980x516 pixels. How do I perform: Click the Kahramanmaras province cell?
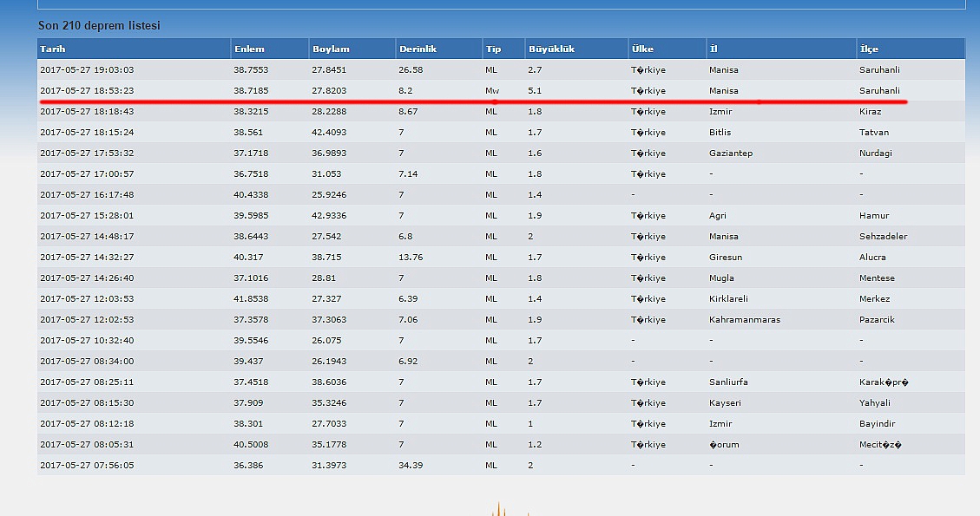click(745, 320)
